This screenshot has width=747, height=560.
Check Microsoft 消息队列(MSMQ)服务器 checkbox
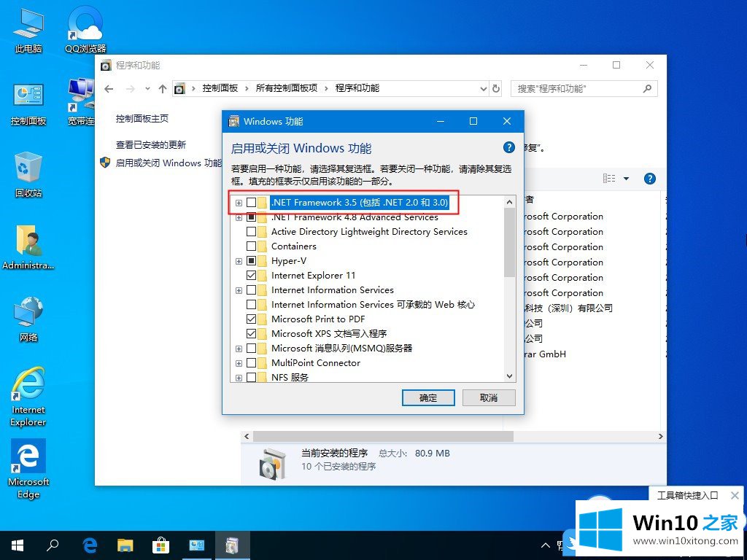251,349
